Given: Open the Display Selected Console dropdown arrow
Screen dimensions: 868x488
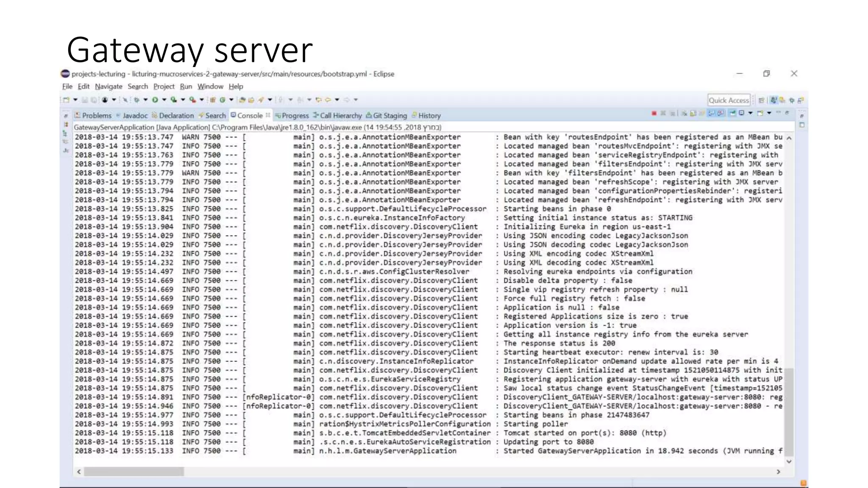Looking at the screenshot, I should pyautogui.click(x=751, y=113).
